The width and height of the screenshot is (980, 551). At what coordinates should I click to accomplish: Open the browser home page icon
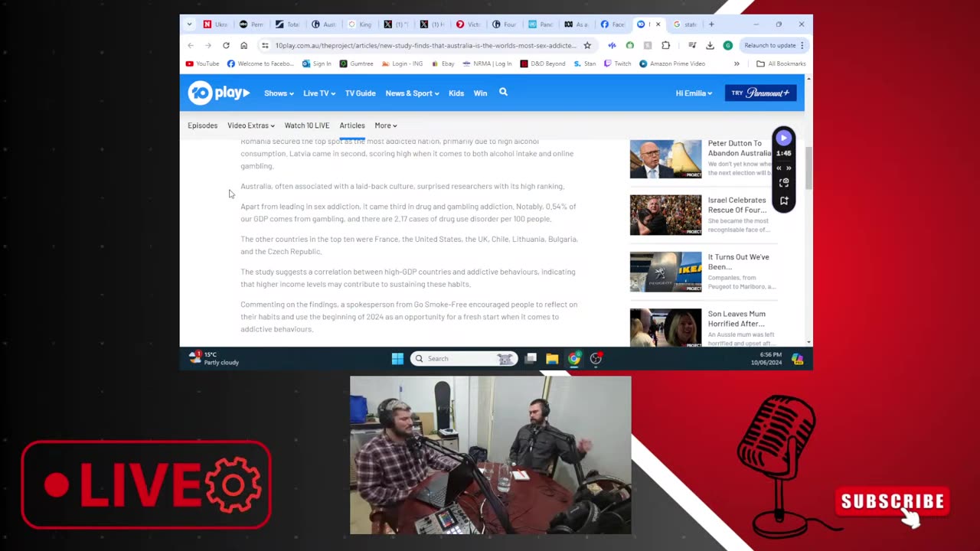pyautogui.click(x=243, y=45)
